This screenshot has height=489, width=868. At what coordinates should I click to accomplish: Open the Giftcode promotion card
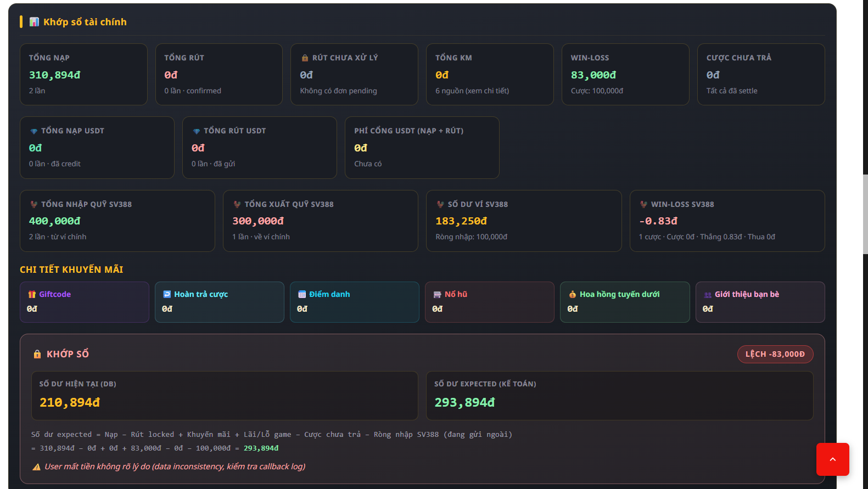85,302
